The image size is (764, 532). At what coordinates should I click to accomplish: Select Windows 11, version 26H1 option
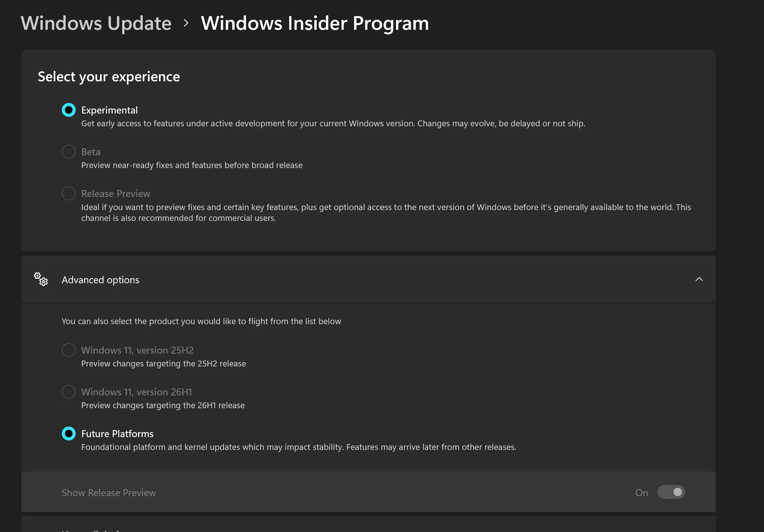(68, 391)
